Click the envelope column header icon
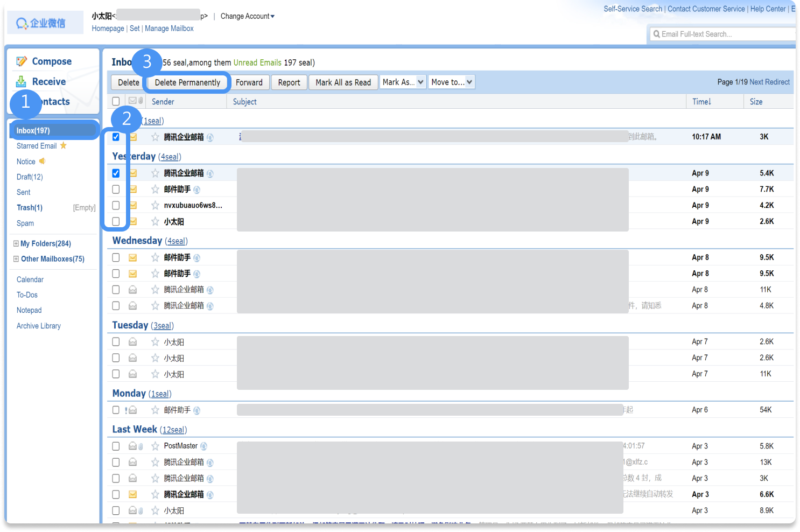Image resolution: width=800 pixels, height=532 pixels. pos(132,101)
